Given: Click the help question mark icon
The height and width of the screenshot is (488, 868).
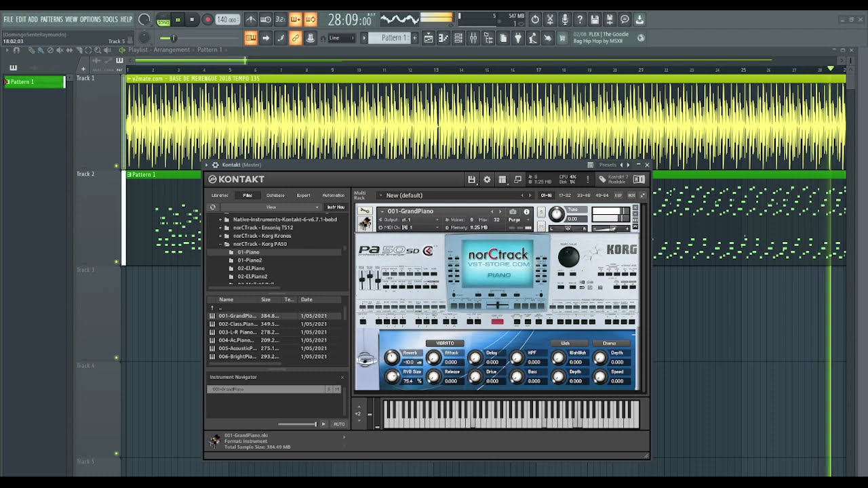Looking at the screenshot, I should click(580, 20).
